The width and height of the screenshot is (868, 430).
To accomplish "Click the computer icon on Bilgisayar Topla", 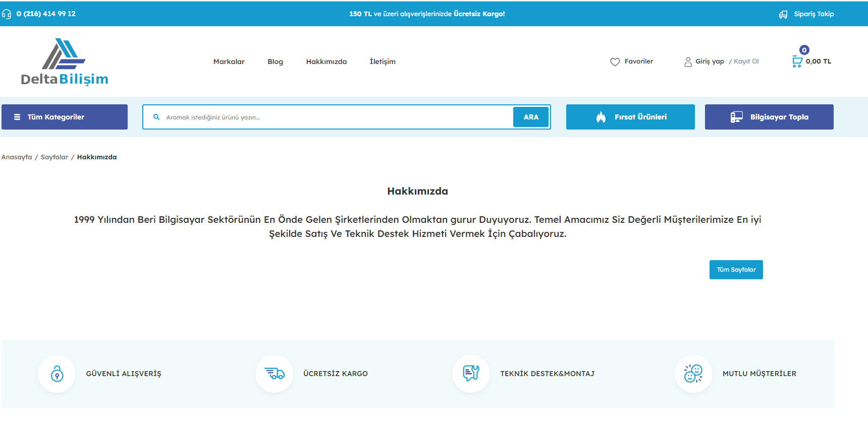I will pos(736,117).
